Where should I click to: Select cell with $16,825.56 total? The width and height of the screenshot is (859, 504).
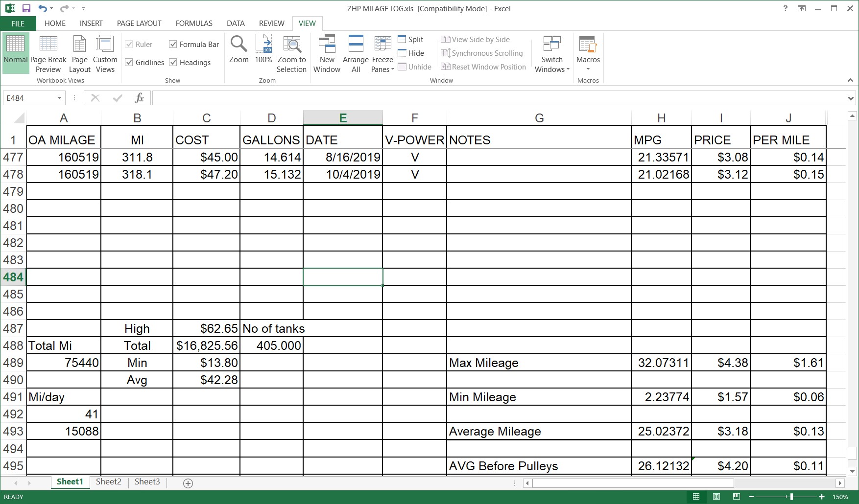(x=206, y=345)
